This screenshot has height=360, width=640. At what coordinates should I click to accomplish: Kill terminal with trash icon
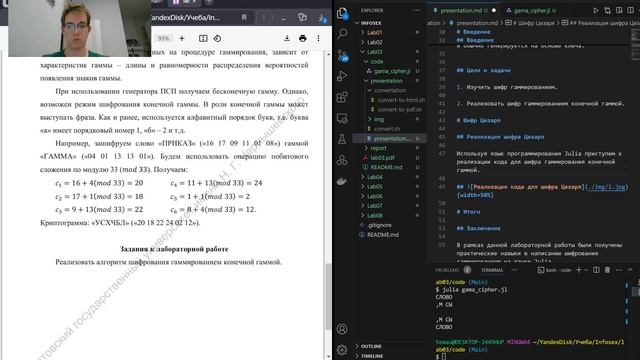pos(607,270)
